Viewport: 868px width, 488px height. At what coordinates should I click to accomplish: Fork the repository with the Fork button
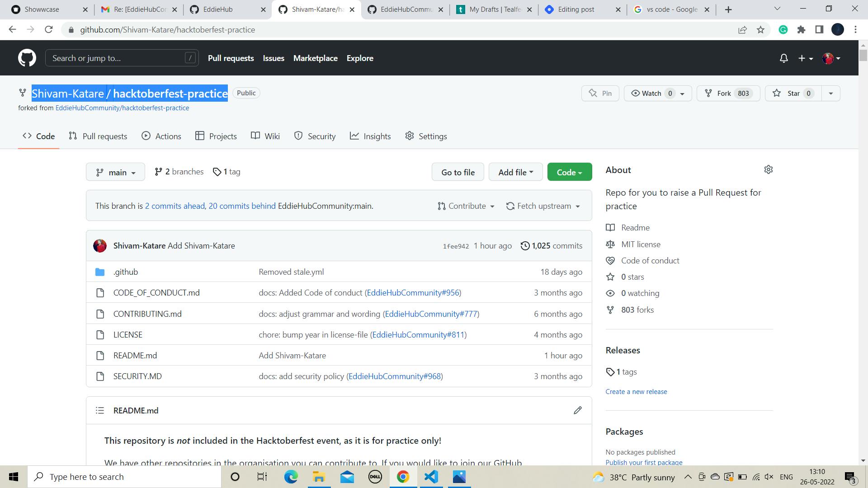728,93
